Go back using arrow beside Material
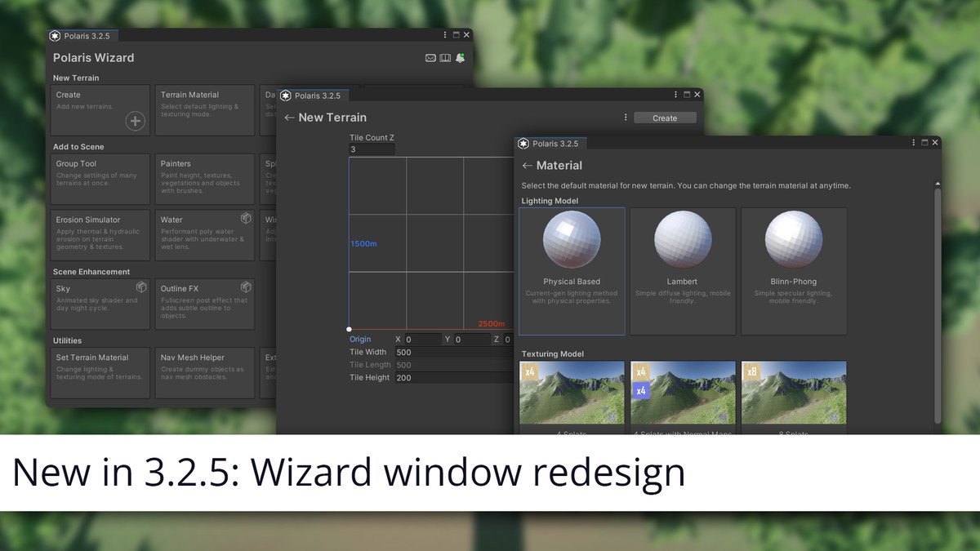980x551 pixels. pos(528,166)
